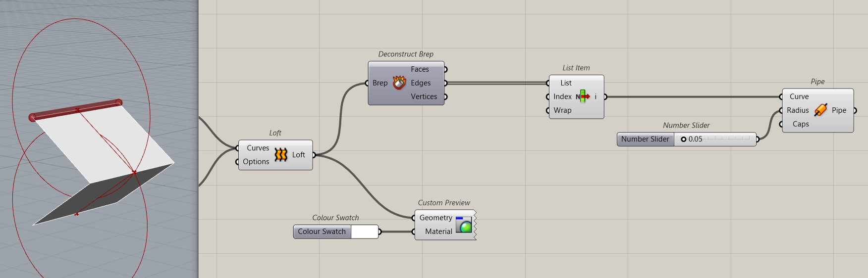Viewport: 868px width, 278px height.
Task: Click the Colour Swatch name label
Action: [322, 232]
